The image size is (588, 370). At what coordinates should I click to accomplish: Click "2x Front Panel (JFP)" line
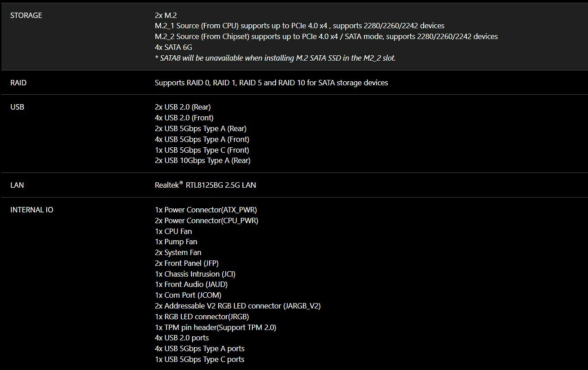[x=187, y=264]
